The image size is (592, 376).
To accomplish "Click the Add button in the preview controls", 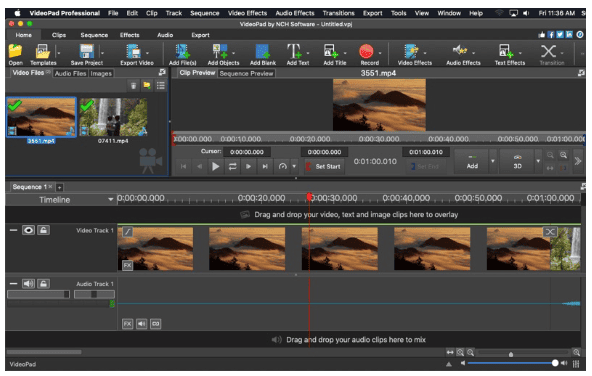I will (472, 161).
